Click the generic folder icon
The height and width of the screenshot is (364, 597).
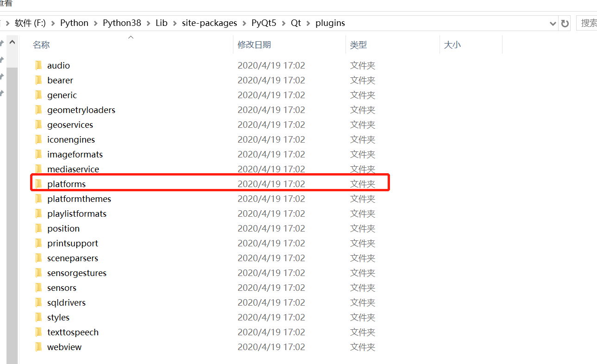tap(38, 95)
